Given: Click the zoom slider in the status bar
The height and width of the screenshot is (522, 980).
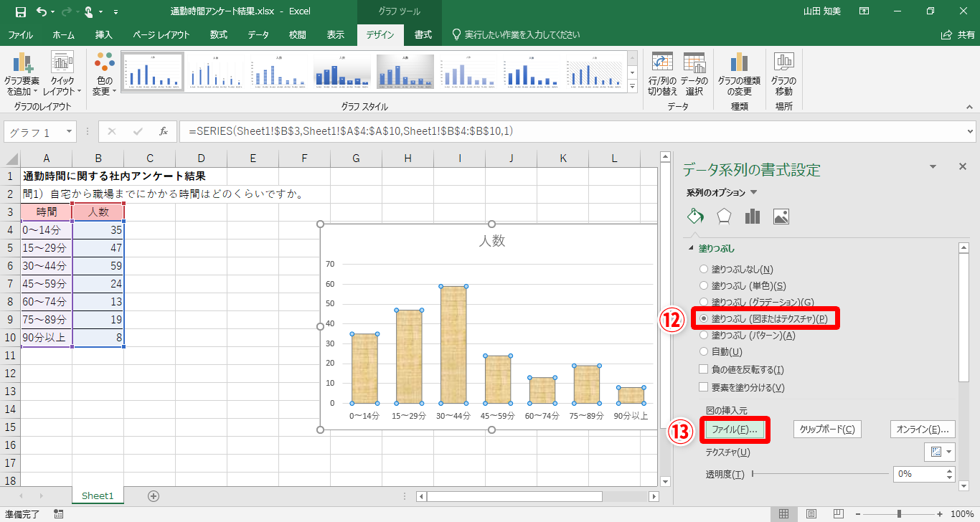Looking at the screenshot, I should point(898,513).
